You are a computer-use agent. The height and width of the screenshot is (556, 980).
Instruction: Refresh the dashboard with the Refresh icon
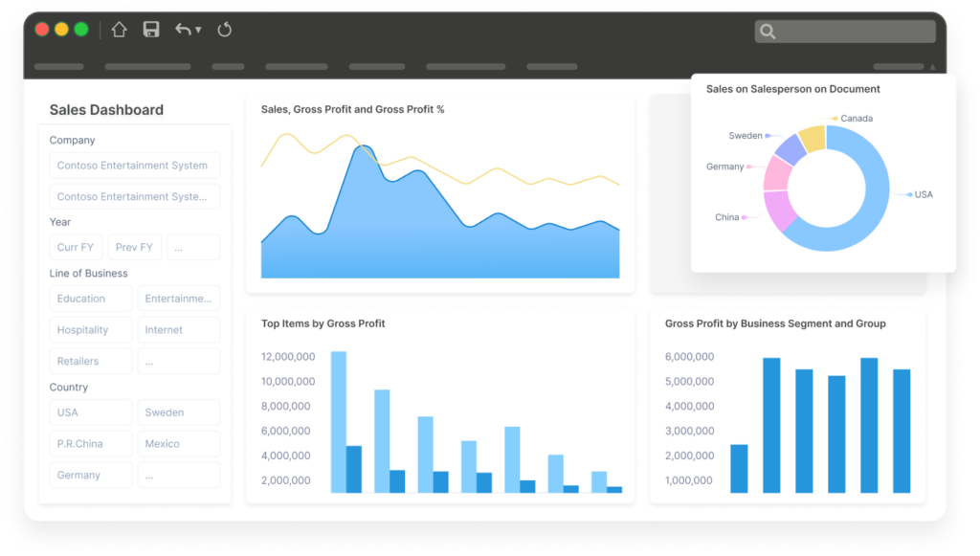pos(224,30)
